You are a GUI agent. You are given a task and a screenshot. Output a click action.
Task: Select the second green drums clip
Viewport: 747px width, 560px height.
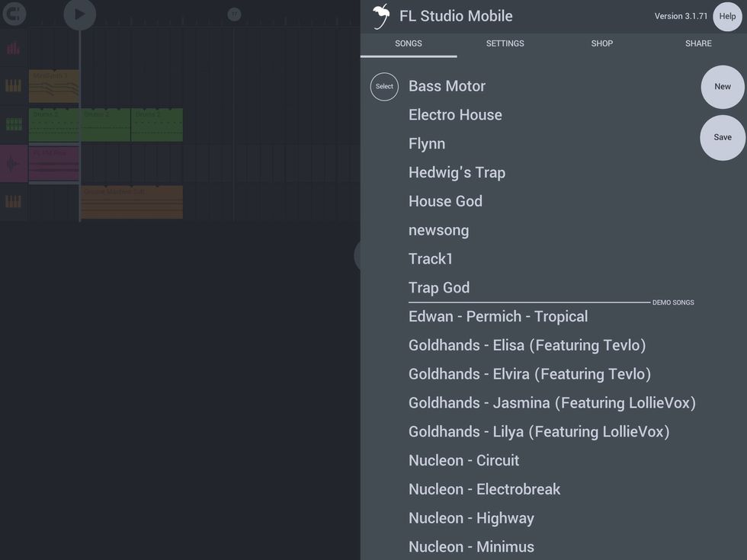(105, 125)
